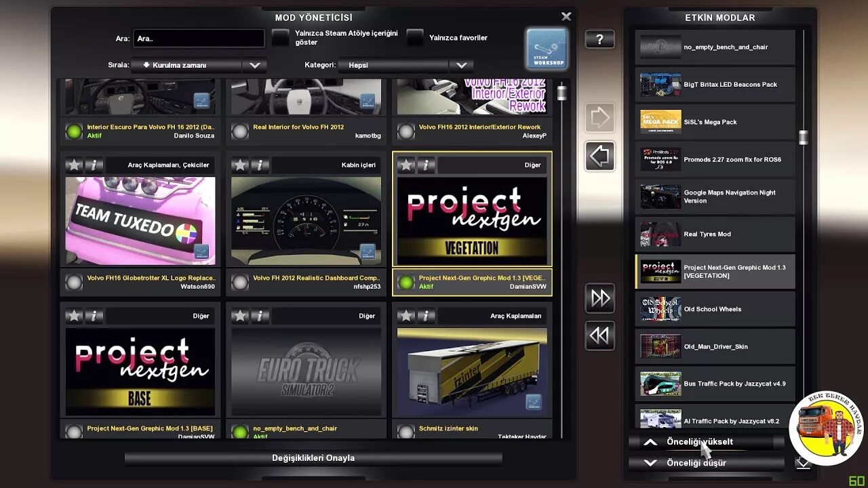
Task: Click 'Önceliği düşür' button
Action: tap(706, 463)
